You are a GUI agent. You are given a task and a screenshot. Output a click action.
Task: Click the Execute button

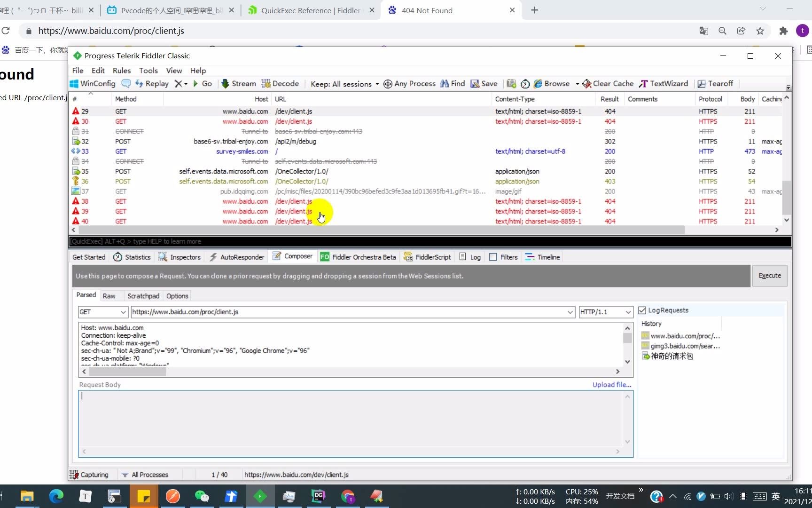[x=769, y=276]
